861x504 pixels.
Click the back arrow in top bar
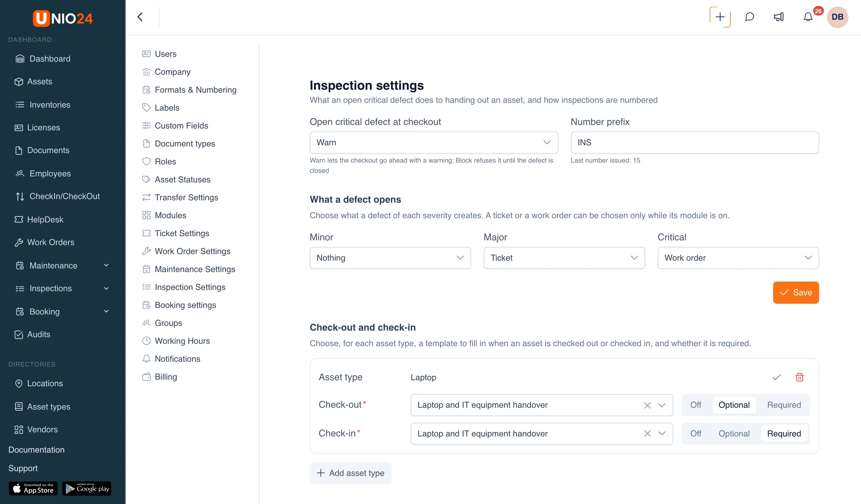pos(140,17)
